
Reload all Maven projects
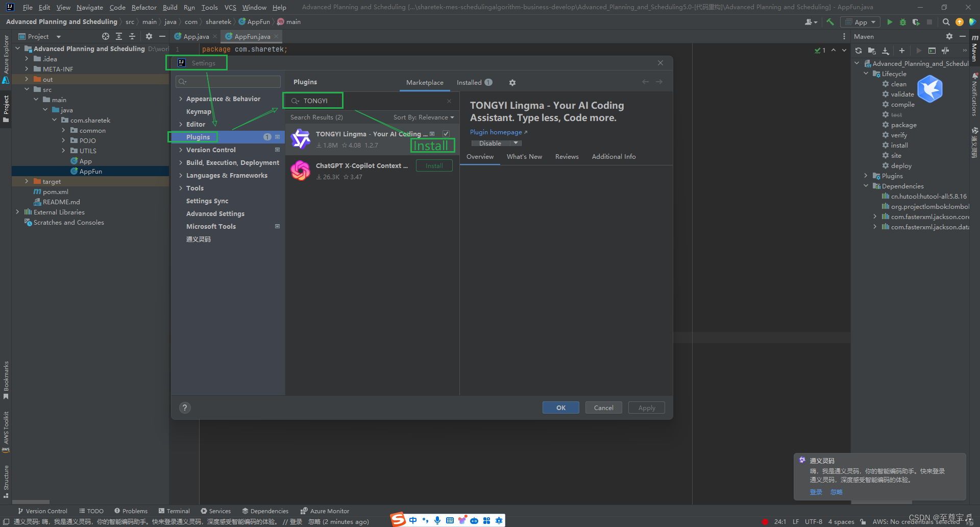(859, 51)
